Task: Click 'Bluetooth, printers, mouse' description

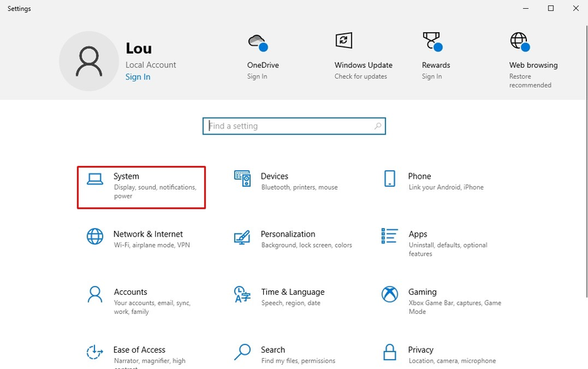Action: (x=300, y=187)
